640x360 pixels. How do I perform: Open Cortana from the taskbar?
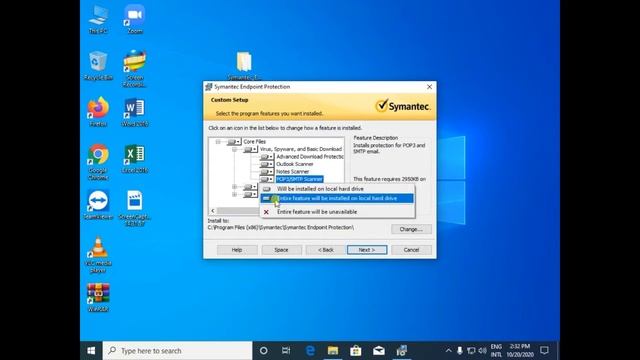[x=264, y=351]
